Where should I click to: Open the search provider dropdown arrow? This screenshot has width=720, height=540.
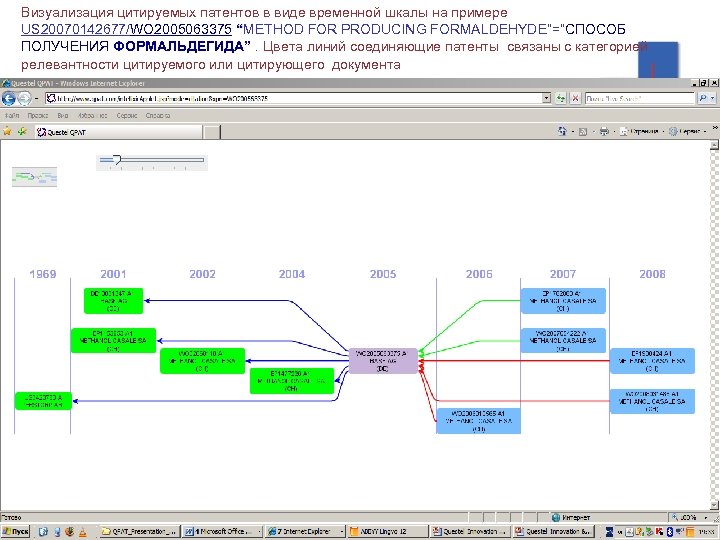click(x=713, y=98)
